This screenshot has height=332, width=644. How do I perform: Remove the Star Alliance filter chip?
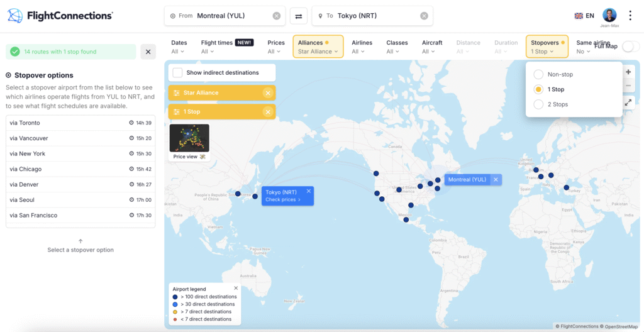click(x=267, y=93)
